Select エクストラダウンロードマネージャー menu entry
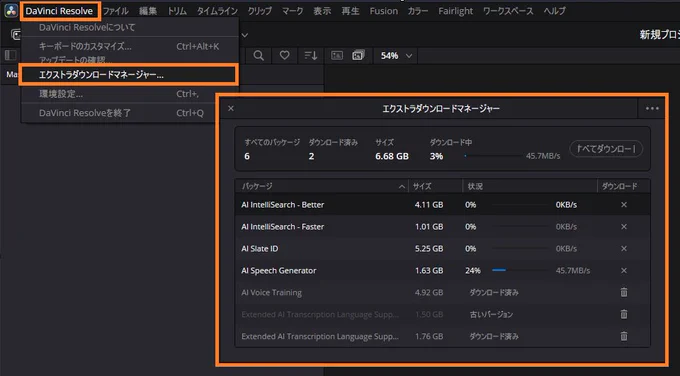 click(x=129, y=75)
